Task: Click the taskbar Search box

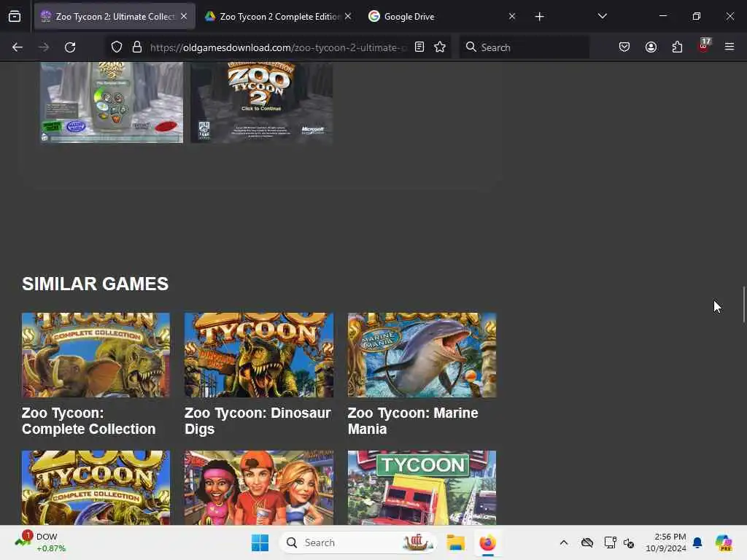Action: tap(358, 542)
